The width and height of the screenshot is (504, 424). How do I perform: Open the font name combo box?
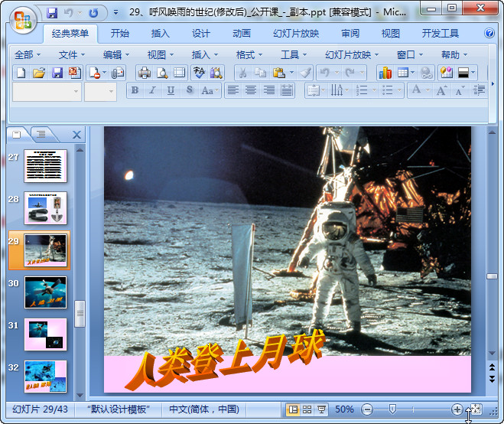click(x=47, y=92)
